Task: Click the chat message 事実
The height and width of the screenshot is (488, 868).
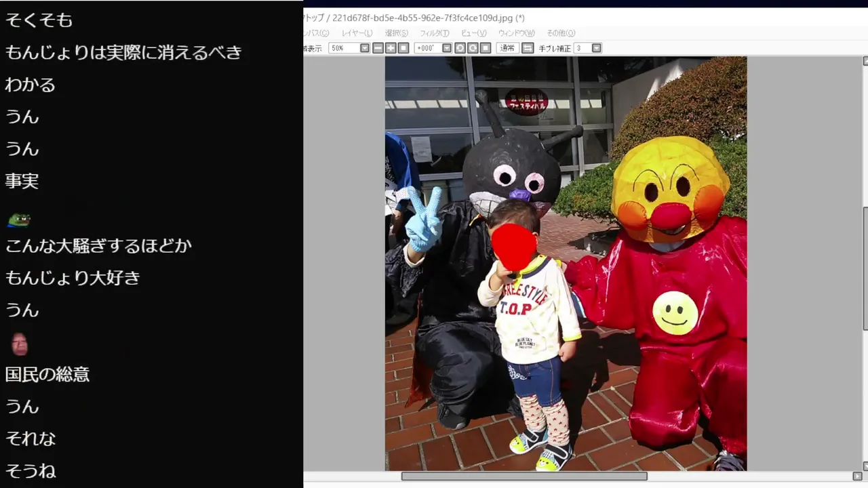Action: pos(22,181)
